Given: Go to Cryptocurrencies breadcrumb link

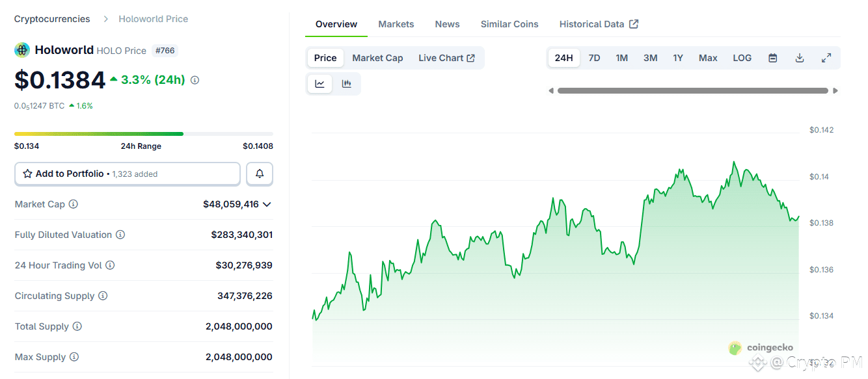Looking at the screenshot, I should [x=52, y=19].
